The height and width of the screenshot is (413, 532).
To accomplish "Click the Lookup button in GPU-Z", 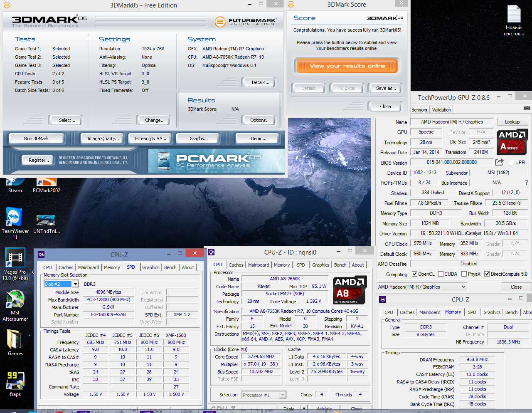I will pos(512,122).
